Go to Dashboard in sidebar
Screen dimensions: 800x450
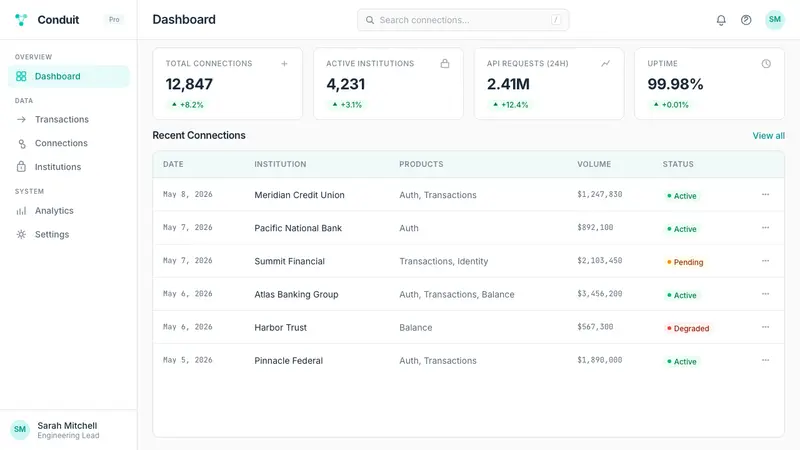[69, 77]
